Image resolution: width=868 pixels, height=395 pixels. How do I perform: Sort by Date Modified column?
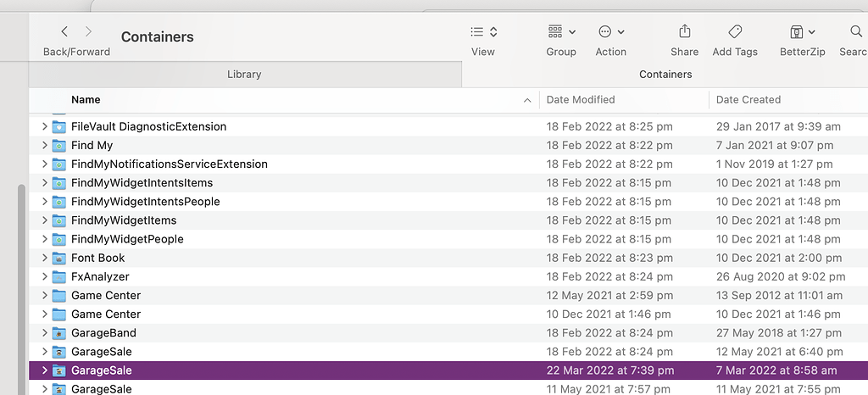[581, 99]
